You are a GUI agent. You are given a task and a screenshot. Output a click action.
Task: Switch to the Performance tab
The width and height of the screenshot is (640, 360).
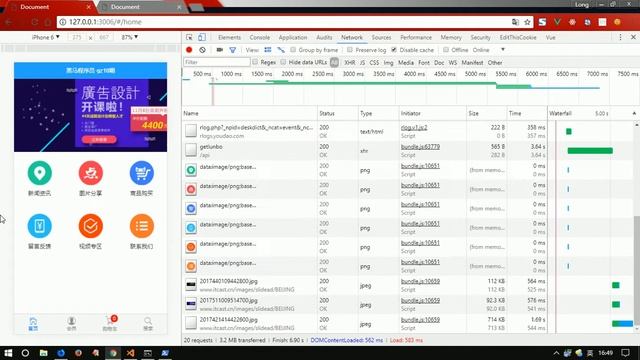(x=416, y=37)
